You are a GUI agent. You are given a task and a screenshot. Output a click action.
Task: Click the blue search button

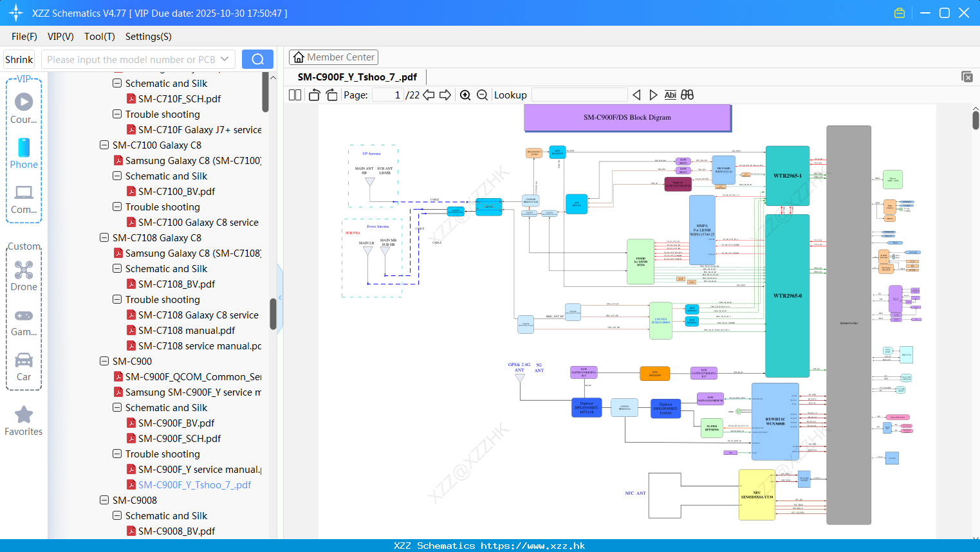pos(257,59)
